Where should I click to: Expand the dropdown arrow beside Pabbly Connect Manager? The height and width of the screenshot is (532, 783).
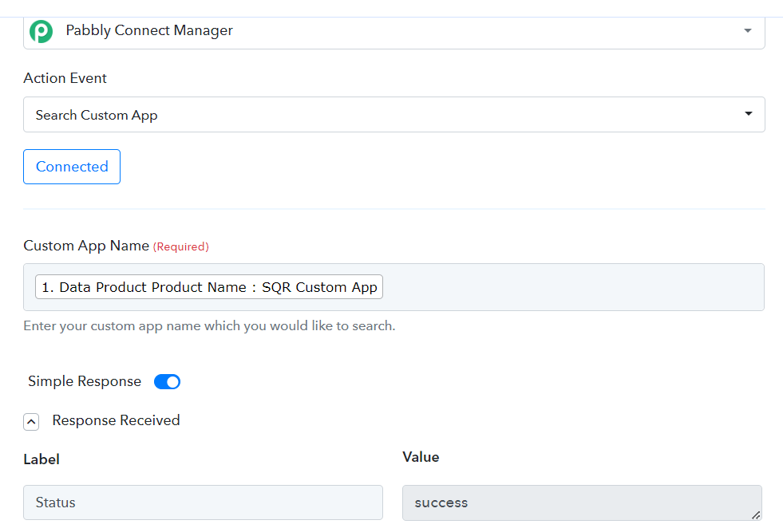coord(748,31)
